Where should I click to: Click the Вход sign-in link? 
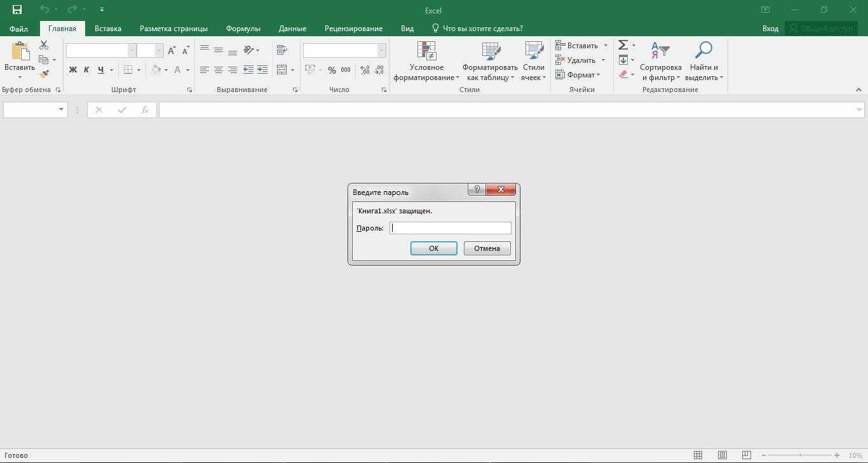[x=770, y=29]
